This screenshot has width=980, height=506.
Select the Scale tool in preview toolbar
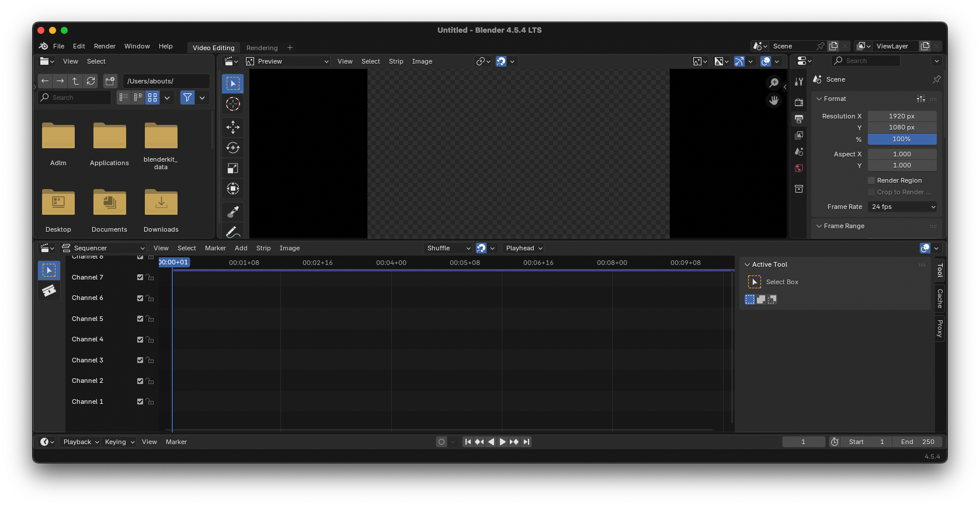coord(232,168)
